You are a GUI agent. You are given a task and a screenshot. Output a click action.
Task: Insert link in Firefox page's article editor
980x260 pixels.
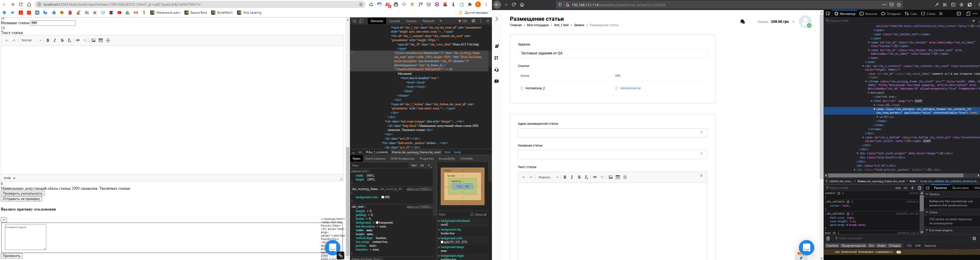pyautogui.click(x=595, y=177)
